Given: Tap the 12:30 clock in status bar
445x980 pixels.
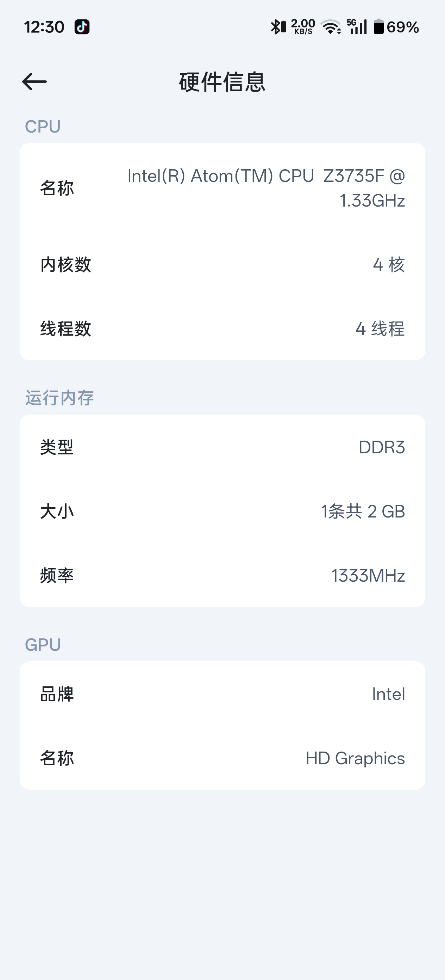Looking at the screenshot, I should [x=44, y=27].
